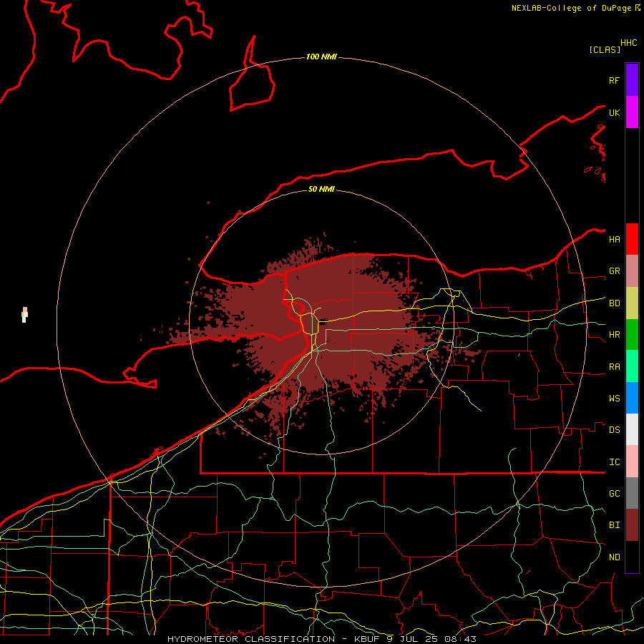Image resolution: width=644 pixels, height=644 pixels.
Task: Click the DS white legend swatch
Action: [632, 429]
